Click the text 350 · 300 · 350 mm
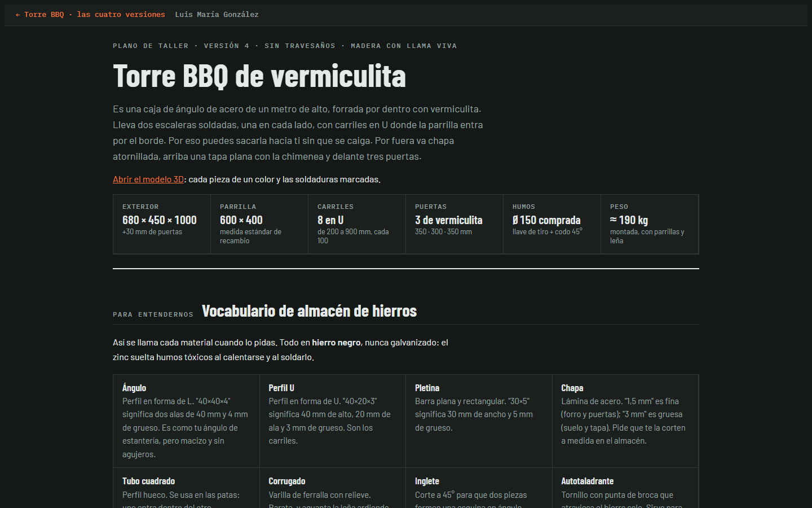This screenshot has width=812, height=508. coord(443,232)
